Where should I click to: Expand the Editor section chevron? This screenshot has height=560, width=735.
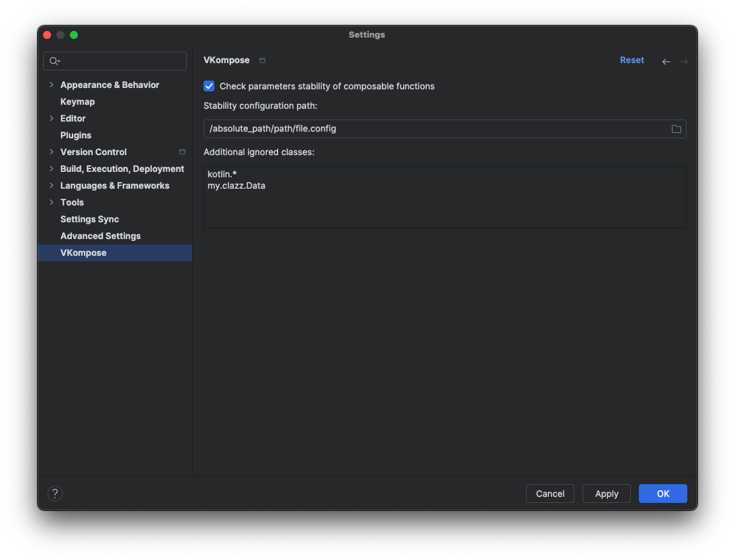52,119
